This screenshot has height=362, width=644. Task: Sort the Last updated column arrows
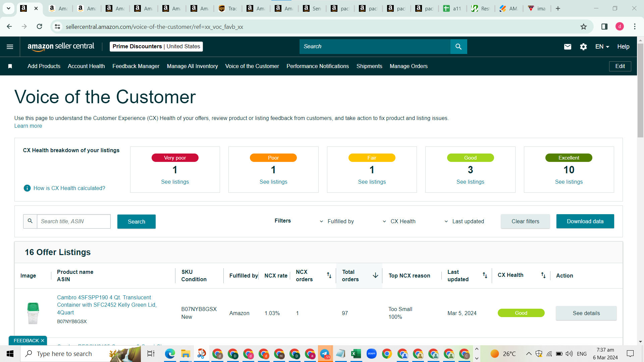485,275
